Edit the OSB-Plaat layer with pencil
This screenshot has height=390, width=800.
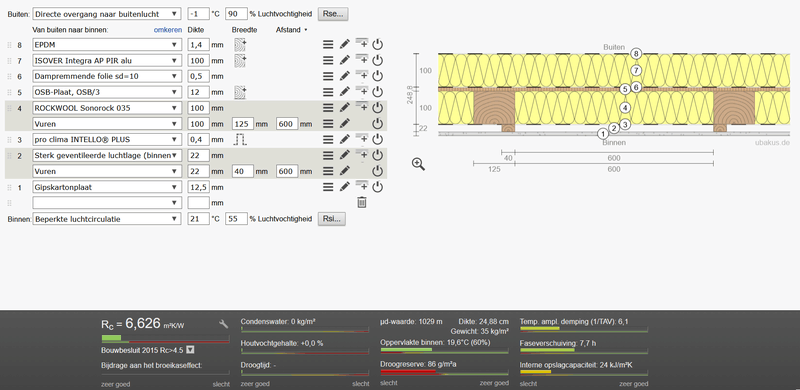(344, 92)
